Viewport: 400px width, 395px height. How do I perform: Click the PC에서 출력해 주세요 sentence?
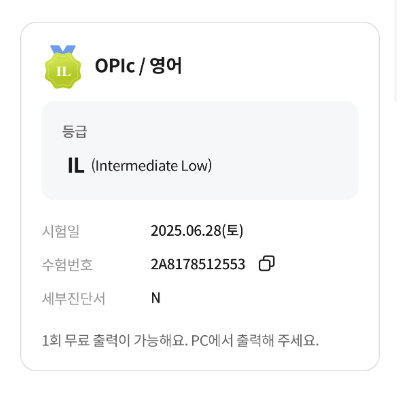pyautogui.click(x=255, y=340)
